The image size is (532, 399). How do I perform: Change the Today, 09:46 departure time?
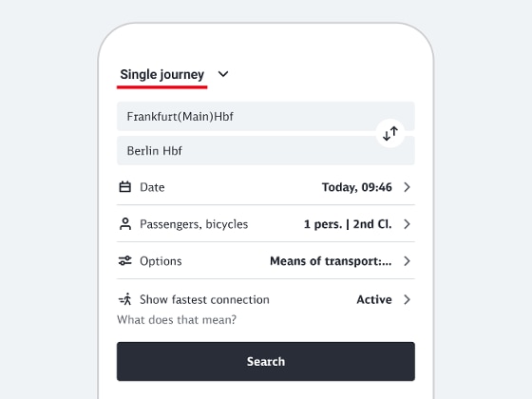point(357,187)
